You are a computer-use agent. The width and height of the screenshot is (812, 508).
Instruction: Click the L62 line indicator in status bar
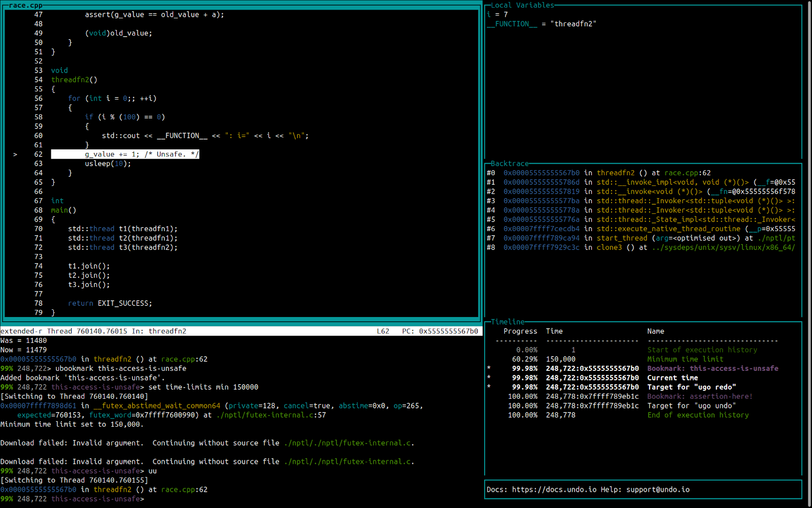383,331
